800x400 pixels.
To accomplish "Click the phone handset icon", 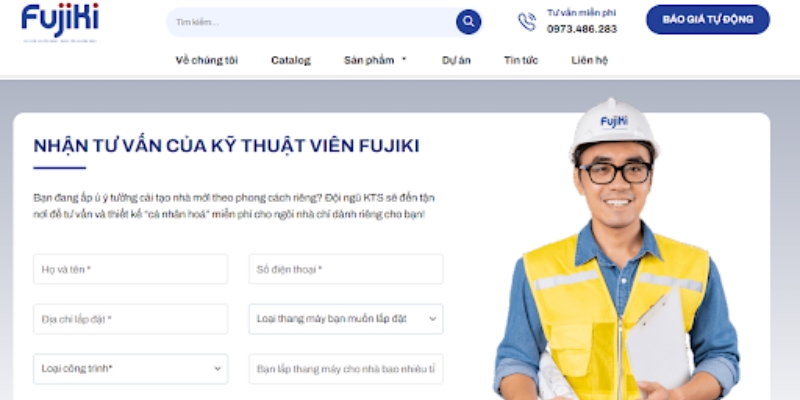I will click(527, 21).
